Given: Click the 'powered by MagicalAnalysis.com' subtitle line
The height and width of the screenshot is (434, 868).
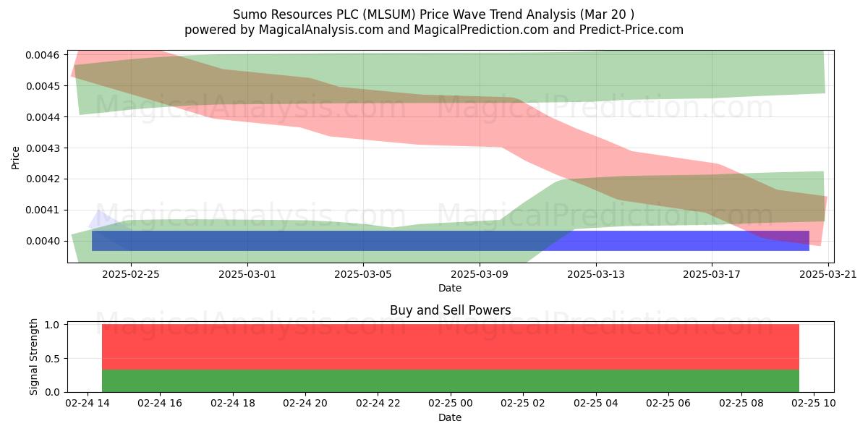Looking at the screenshot, I should pyautogui.click(x=434, y=30).
